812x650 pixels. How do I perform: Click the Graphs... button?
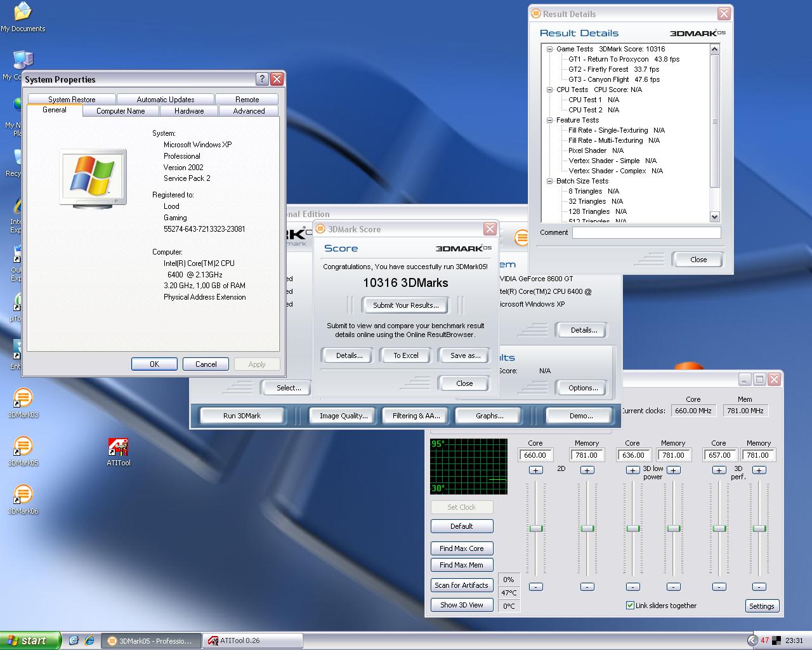489,416
